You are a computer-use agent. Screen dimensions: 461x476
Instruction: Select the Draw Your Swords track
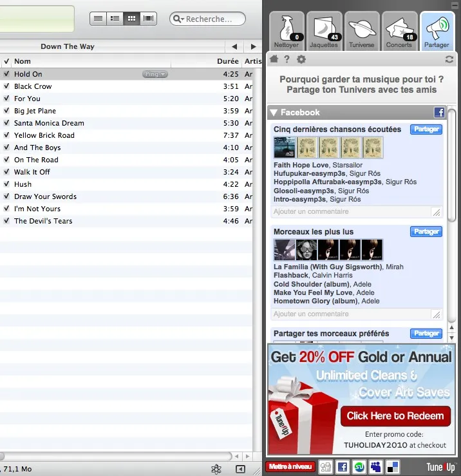coord(126,196)
